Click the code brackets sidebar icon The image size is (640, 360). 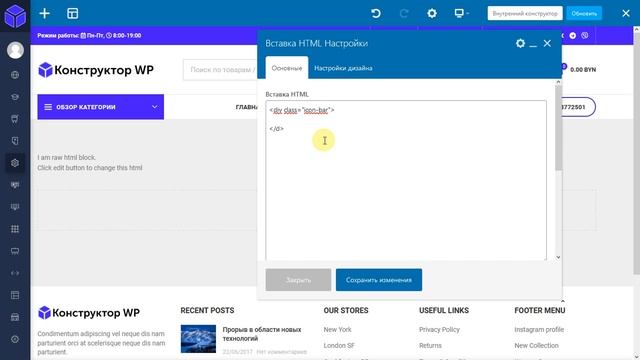pyautogui.click(x=15, y=273)
